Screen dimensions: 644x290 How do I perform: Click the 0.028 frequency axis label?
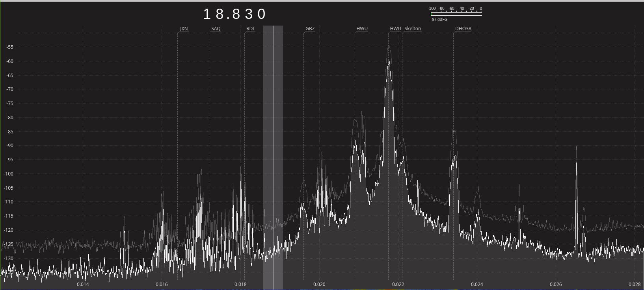[635, 284]
